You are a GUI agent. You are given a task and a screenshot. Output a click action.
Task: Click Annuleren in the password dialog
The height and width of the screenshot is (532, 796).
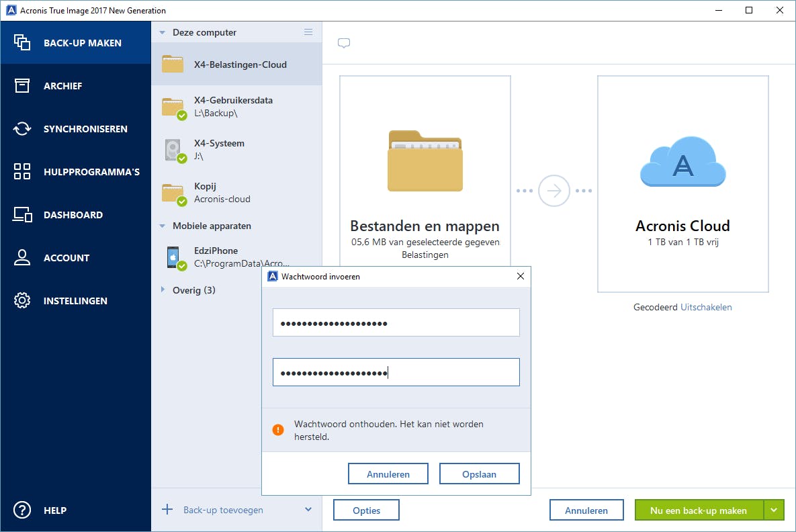[388, 474]
